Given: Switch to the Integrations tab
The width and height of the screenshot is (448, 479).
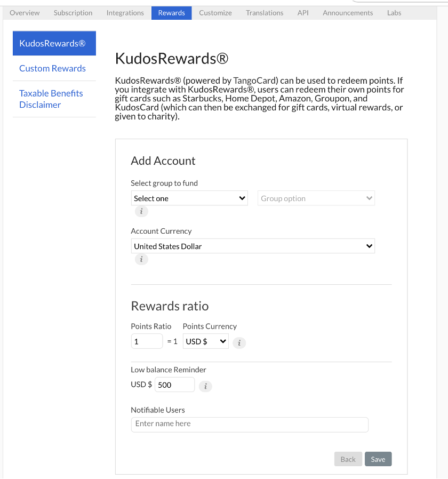Looking at the screenshot, I should click(x=125, y=13).
